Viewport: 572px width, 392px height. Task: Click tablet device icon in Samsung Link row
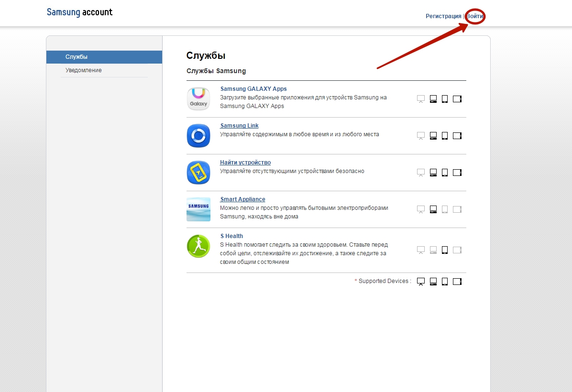point(457,136)
